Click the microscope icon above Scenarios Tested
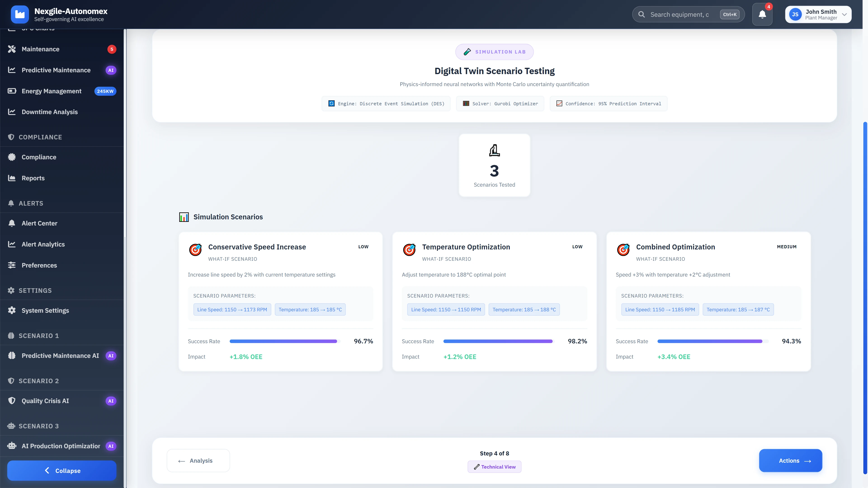868x488 pixels. 494,150
